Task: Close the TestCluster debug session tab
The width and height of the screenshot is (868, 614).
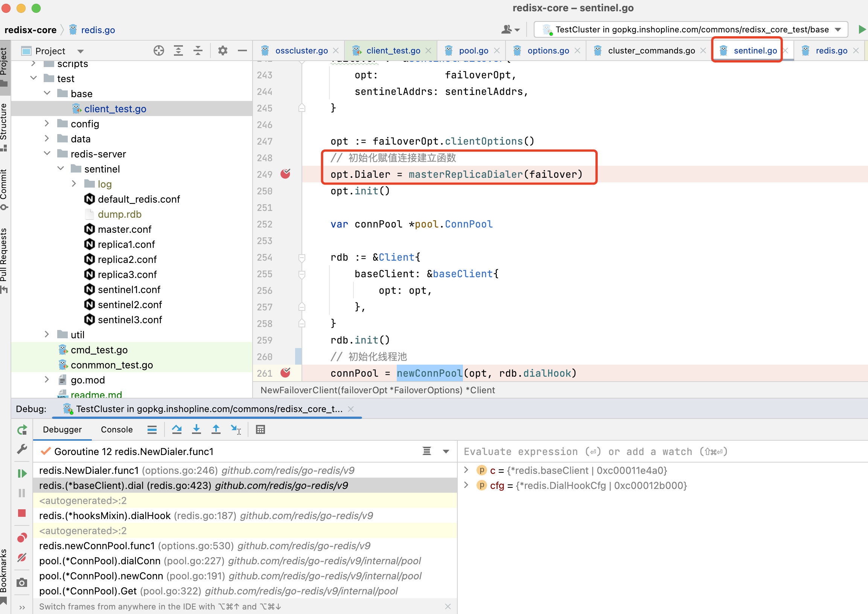Action: 351,409
